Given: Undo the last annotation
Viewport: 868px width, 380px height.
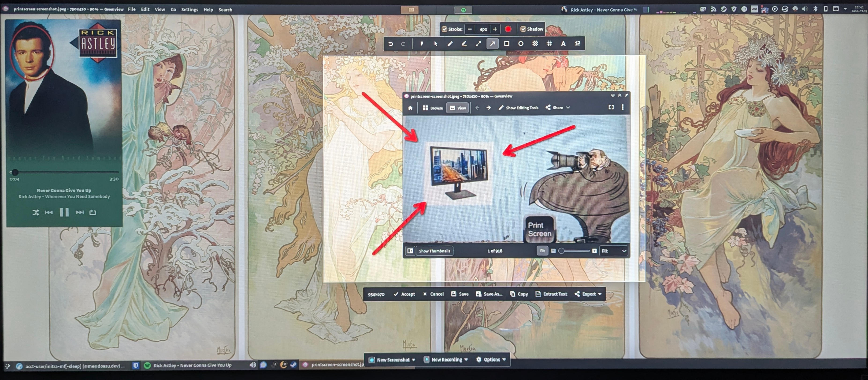Looking at the screenshot, I should tap(390, 44).
